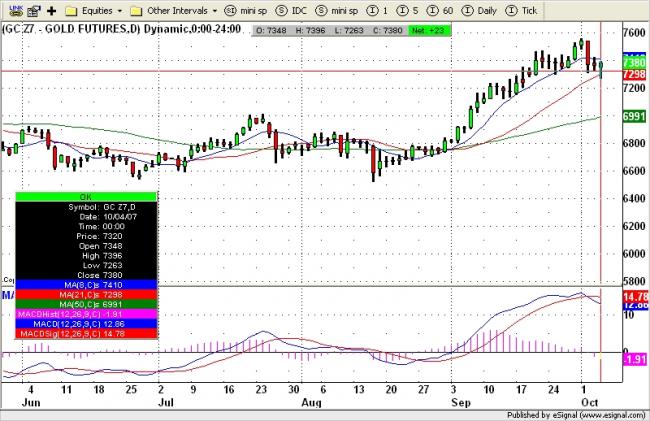Image resolution: width=650 pixels, height=421 pixels.
Task: Click the Price: 7320 row
Action: click(x=86, y=236)
